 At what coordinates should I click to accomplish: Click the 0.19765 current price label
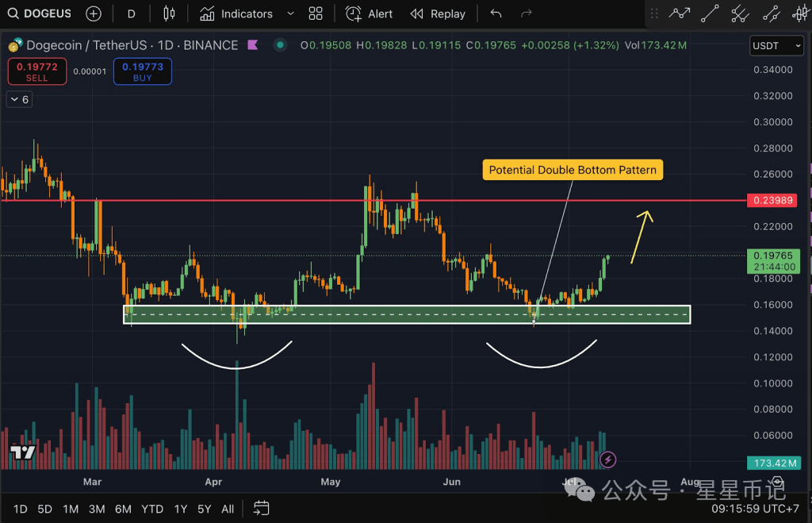click(773, 261)
